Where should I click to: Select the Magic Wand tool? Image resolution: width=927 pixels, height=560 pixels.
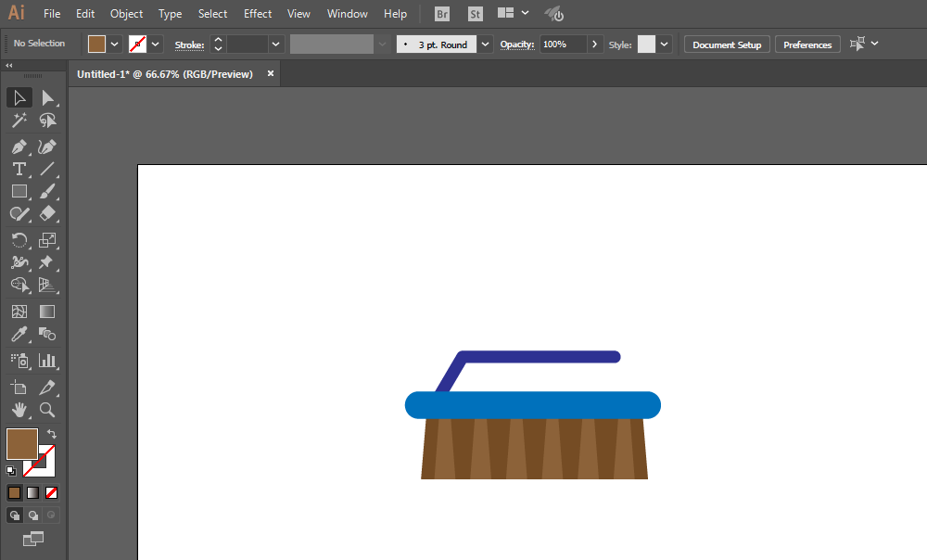tap(19, 121)
